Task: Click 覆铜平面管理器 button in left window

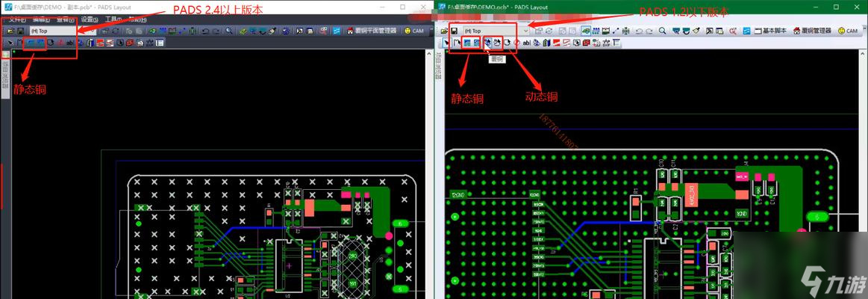Action: [x=372, y=31]
